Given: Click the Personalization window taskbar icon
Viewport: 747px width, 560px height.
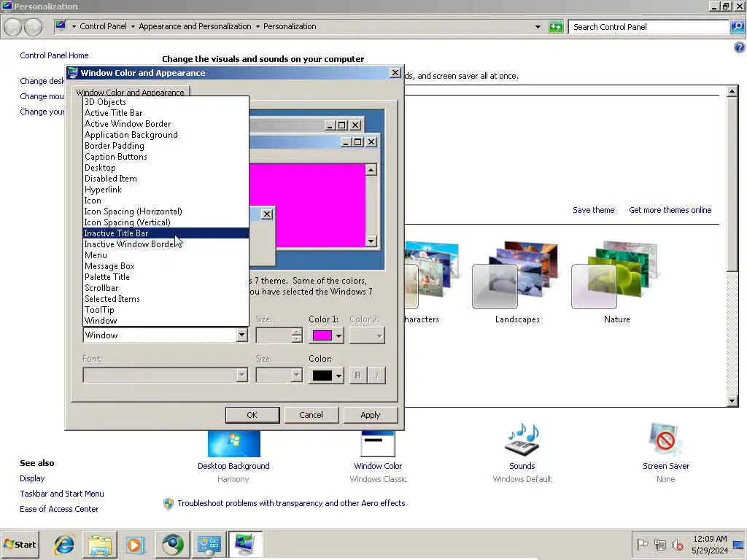Looking at the screenshot, I should coord(245,544).
